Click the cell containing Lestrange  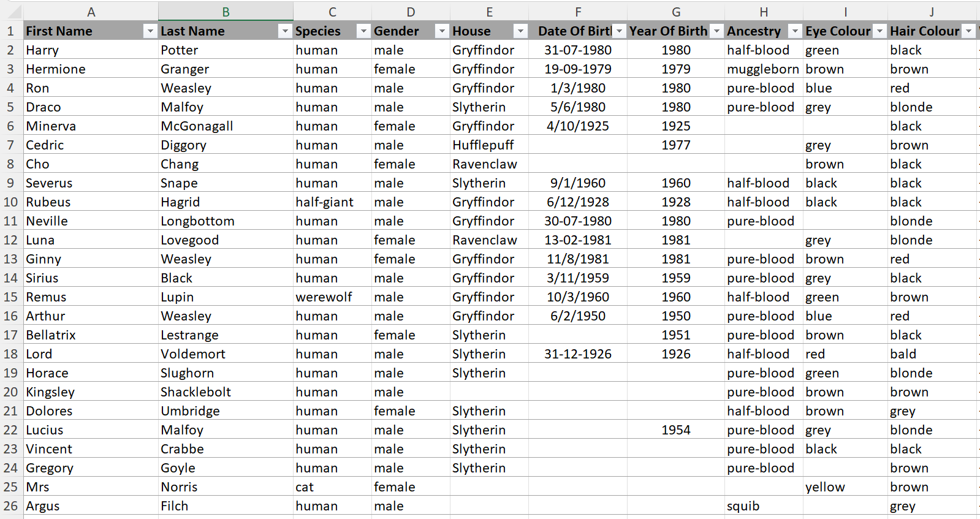coord(226,335)
